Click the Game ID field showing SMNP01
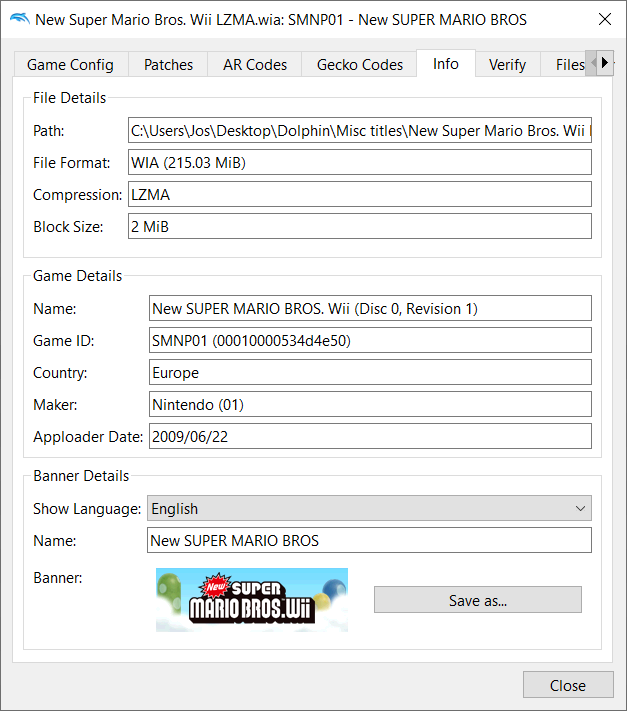Image resolution: width=627 pixels, height=711 pixels. click(x=370, y=340)
